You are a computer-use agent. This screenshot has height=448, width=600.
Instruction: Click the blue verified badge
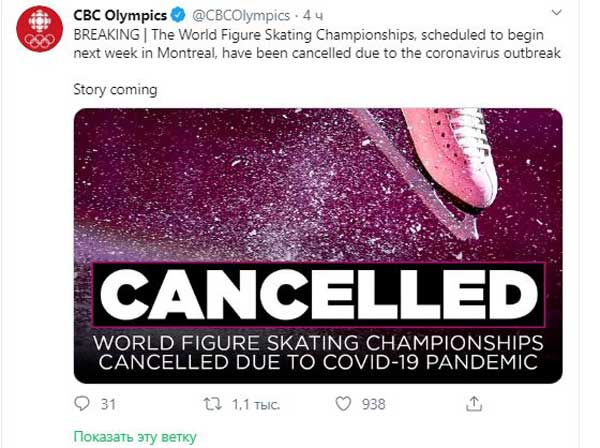click(x=178, y=16)
